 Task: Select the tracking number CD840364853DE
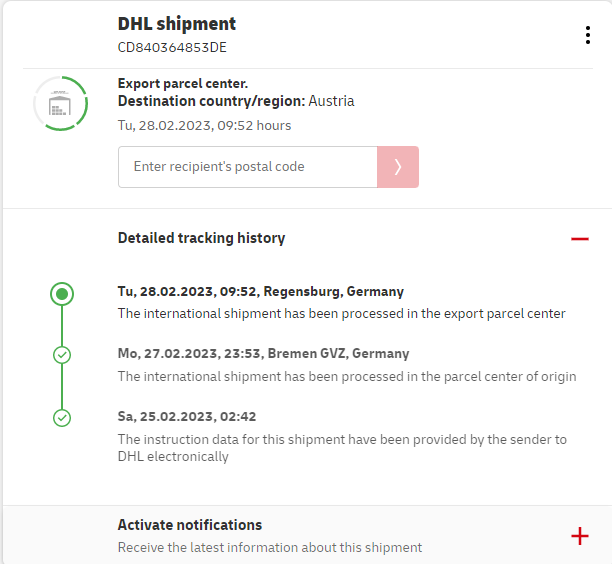tap(172, 47)
